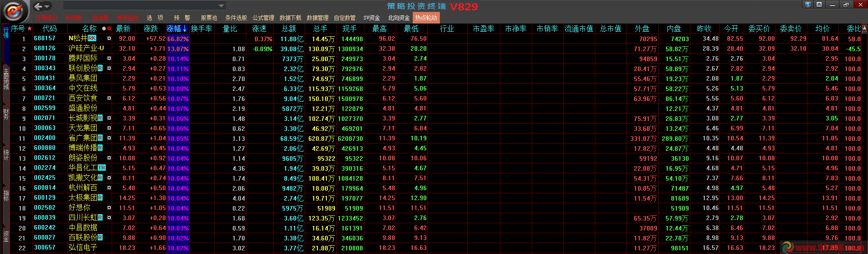The height and width of the screenshot is (254, 868).
Task: Select stock code 600242 中昌数据
Action: point(45,228)
